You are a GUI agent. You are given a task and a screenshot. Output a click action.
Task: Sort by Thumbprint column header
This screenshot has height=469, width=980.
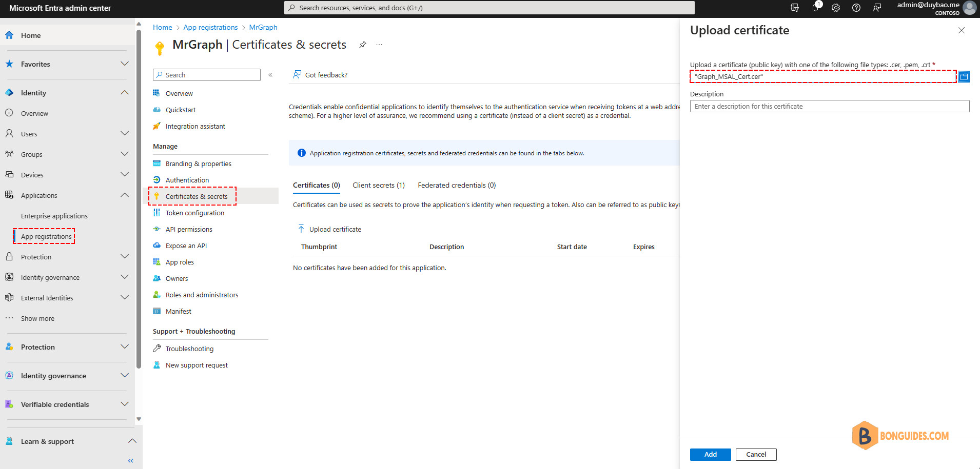pos(319,247)
